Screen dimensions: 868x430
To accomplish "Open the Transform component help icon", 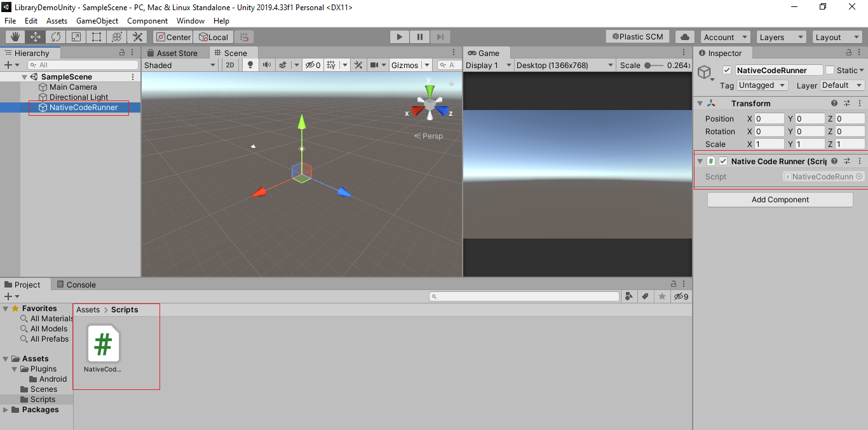I will pos(834,103).
